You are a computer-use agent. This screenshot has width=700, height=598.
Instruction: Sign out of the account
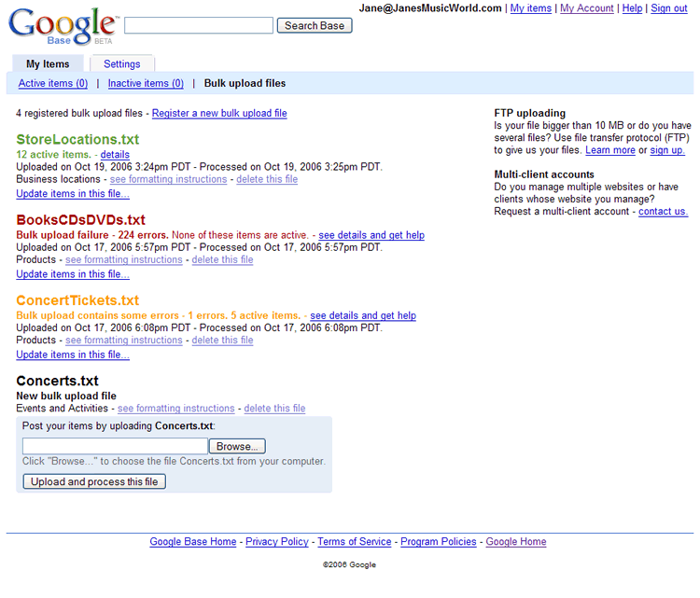click(669, 8)
